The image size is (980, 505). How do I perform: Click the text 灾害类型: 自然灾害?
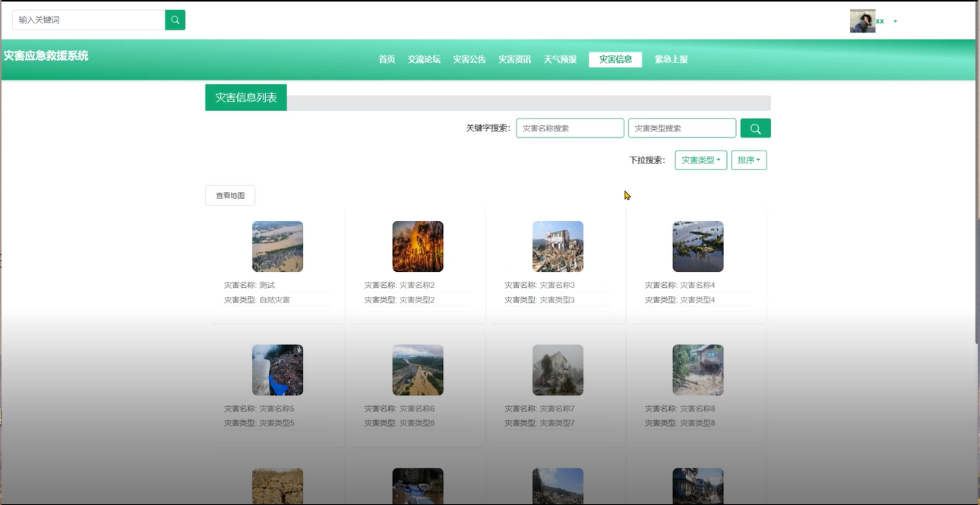point(257,300)
